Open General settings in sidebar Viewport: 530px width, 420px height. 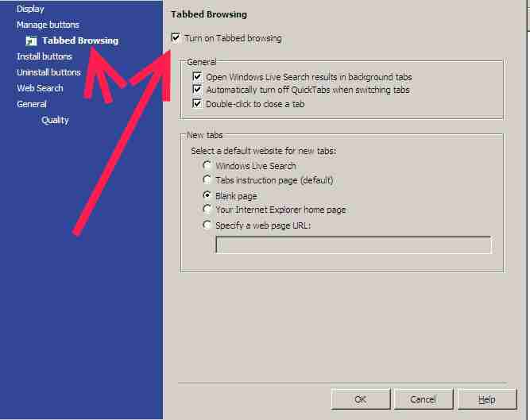pyautogui.click(x=32, y=104)
